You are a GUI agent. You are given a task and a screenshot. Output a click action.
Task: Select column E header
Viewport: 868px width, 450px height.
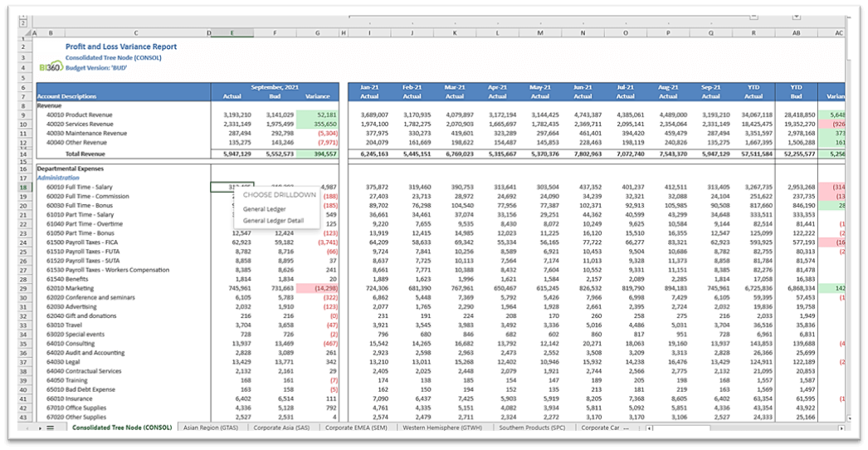[x=231, y=33]
